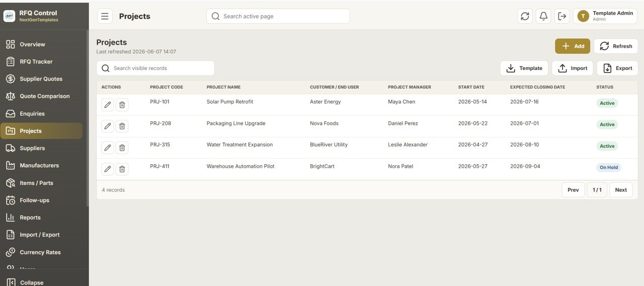Focus the Search visible records field
The image size is (644, 286).
point(155,68)
